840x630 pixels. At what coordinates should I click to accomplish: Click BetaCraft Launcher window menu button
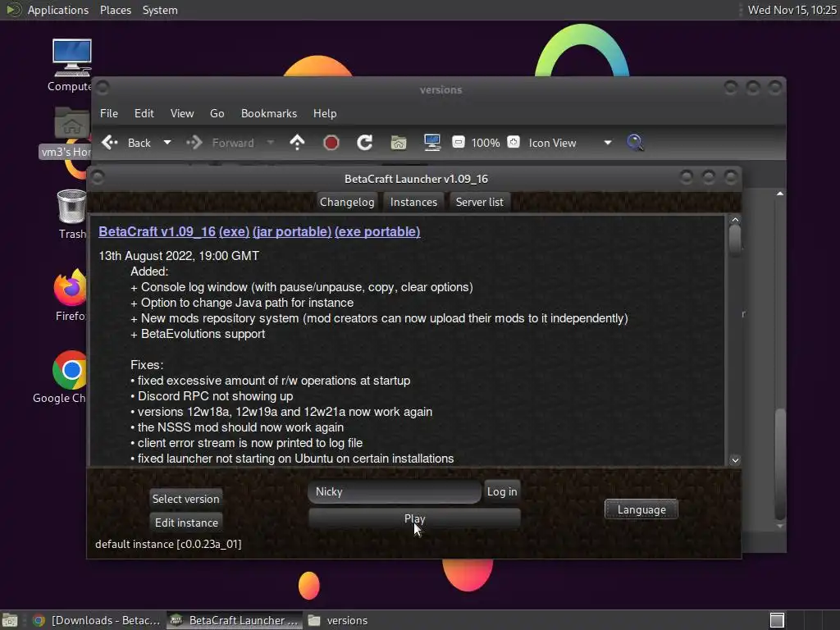click(x=98, y=178)
